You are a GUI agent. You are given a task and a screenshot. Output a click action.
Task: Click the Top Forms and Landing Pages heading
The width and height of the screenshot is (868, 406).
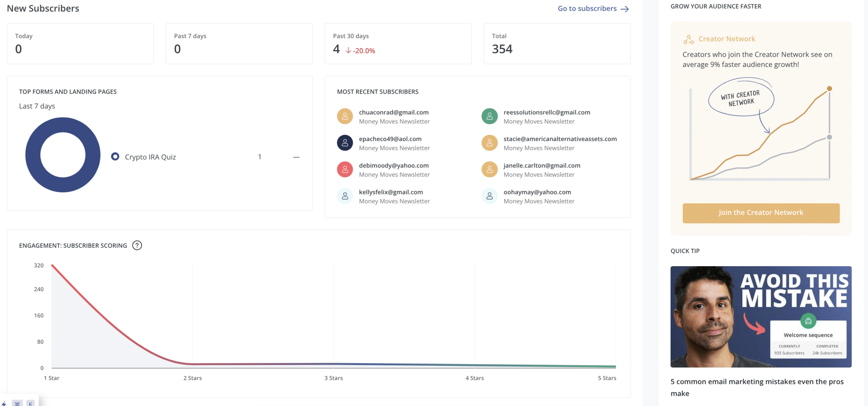click(x=68, y=92)
